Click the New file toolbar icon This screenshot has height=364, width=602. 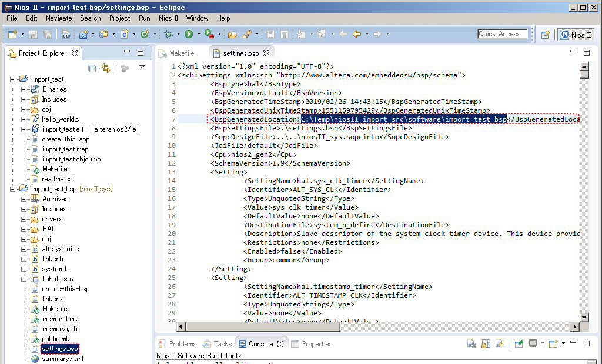coord(12,35)
